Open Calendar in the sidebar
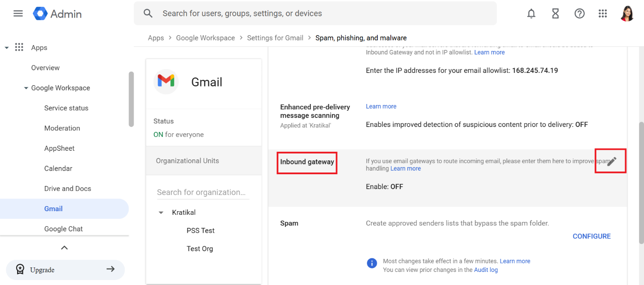The height and width of the screenshot is (285, 644). (58, 168)
